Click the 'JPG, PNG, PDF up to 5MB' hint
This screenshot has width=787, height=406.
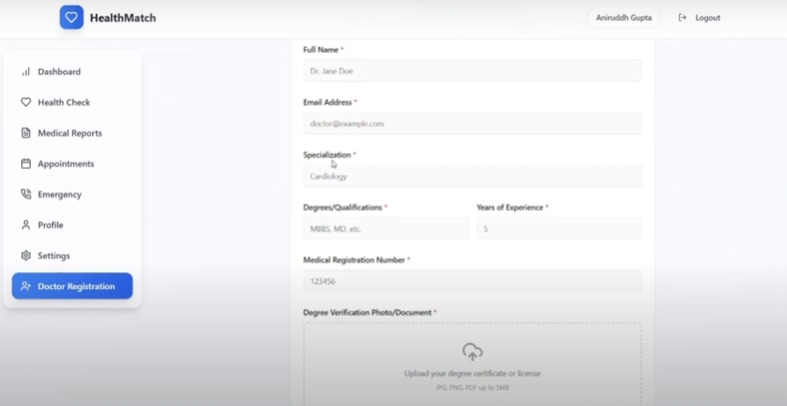coord(472,388)
